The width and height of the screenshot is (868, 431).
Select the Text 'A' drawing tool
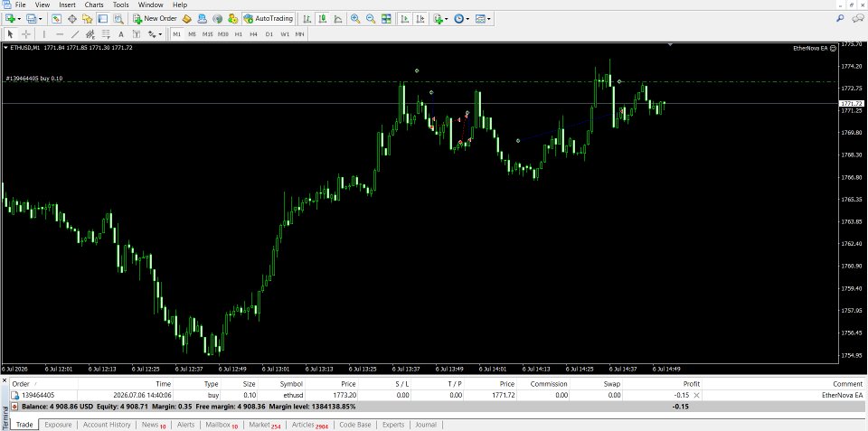point(121,34)
